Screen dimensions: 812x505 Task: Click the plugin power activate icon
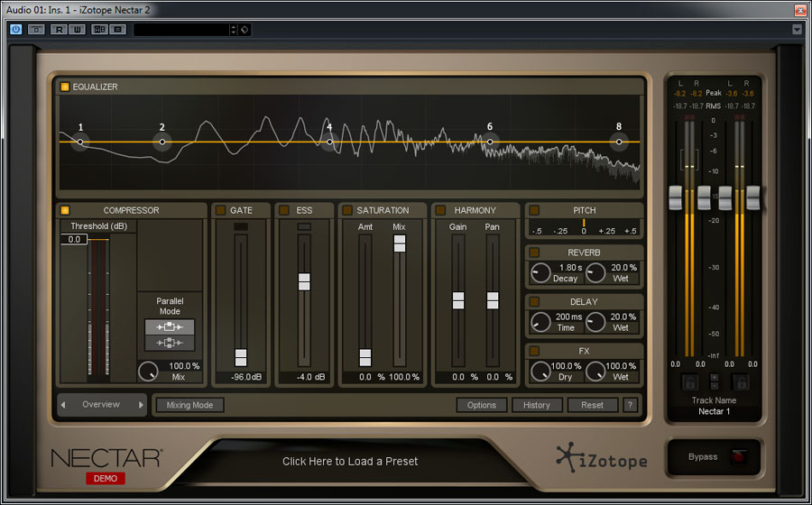[16, 29]
